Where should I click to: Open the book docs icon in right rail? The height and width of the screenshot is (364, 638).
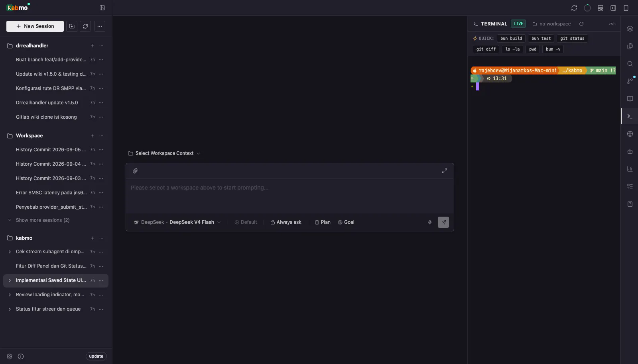tap(630, 99)
